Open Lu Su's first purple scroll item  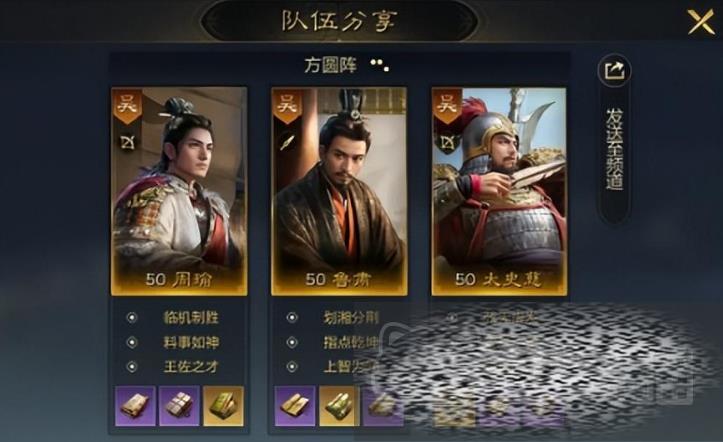point(295,406)
